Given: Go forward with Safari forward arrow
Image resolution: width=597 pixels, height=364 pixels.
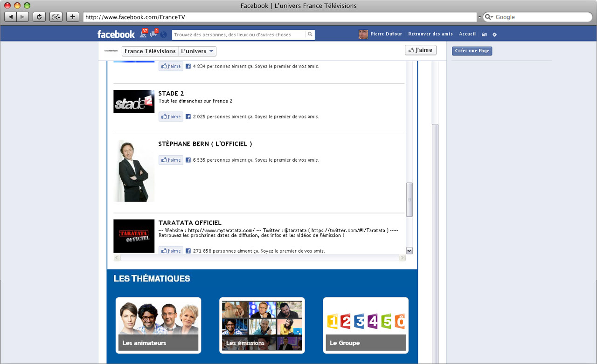Looking at the screenshot, I should [x=23, y=17].
